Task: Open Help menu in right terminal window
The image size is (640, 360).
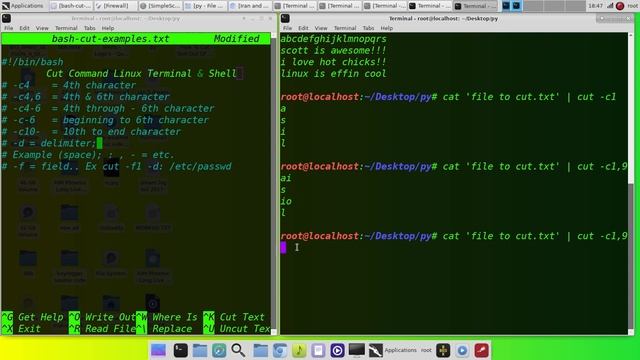Action: [387, 28]
